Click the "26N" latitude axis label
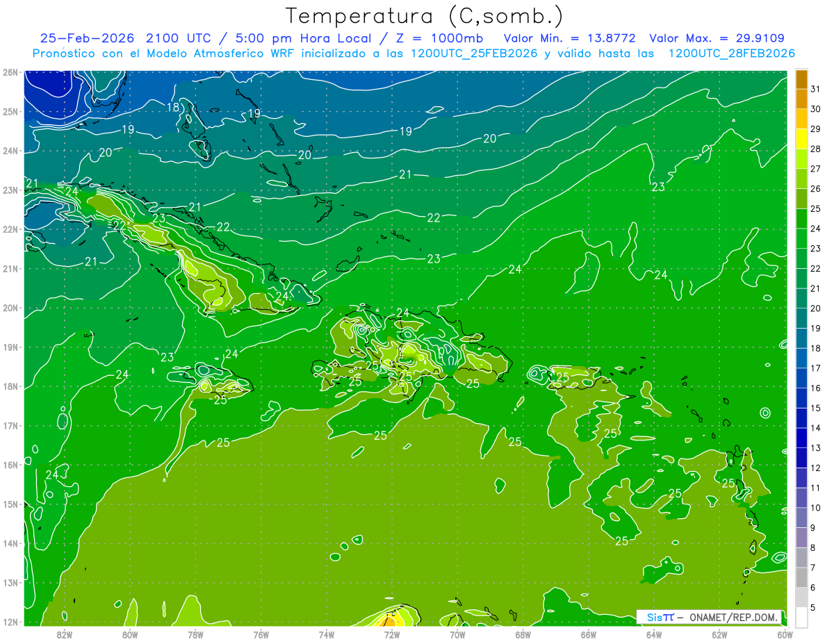The height and width of the screenshot is (644, 834). (10, 72)
